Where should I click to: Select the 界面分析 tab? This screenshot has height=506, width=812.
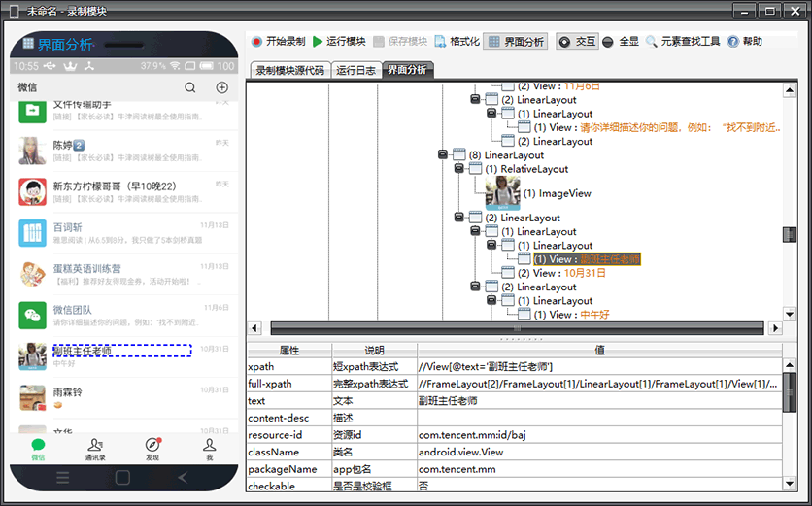tap(408, 69)
